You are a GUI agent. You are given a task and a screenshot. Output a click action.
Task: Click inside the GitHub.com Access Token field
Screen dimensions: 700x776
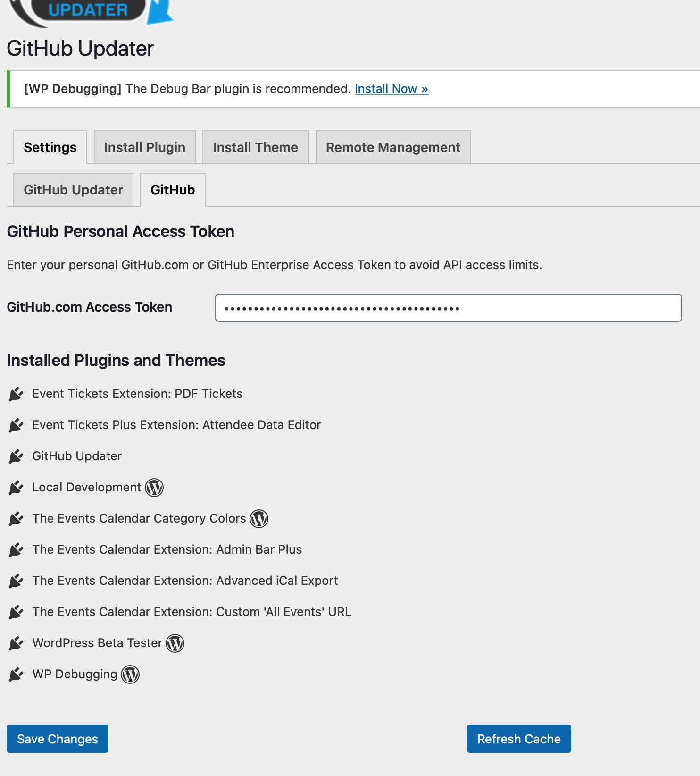[x=448, y=308]
